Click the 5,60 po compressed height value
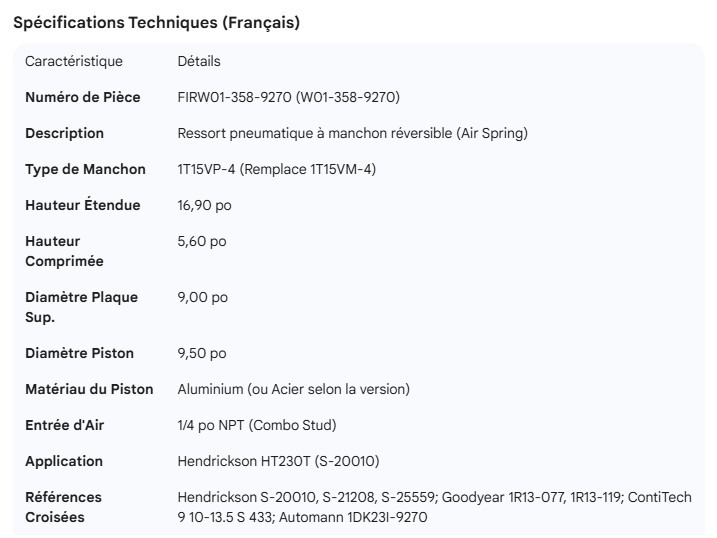Screen dimensions: 717x538 [x=202, y=241]
